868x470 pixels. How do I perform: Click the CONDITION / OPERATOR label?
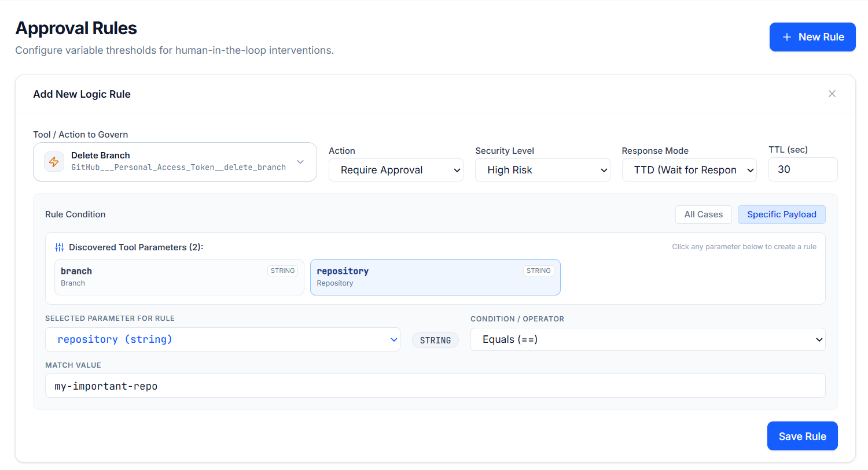click(x=517, y=319)
